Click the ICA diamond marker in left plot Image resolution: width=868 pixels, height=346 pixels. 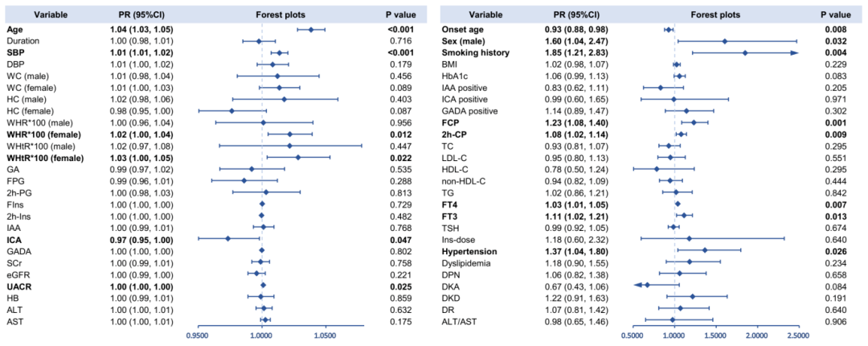(x=227, y=238)
